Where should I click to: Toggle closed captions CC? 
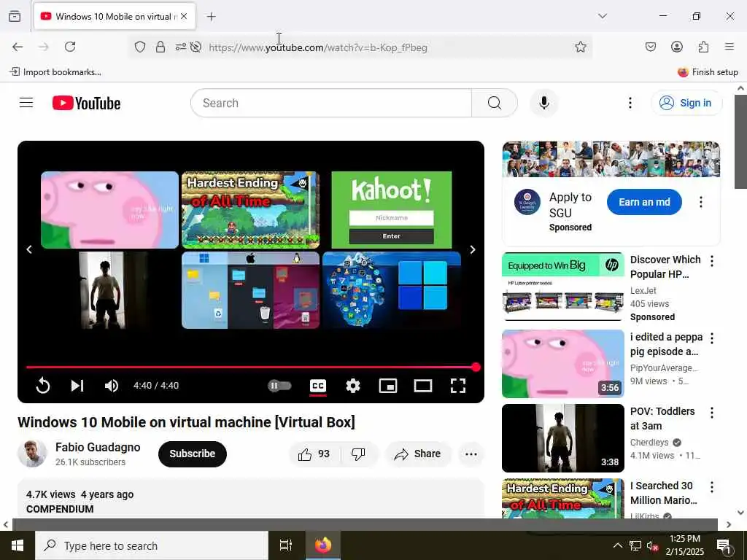[x=318, y=385]
